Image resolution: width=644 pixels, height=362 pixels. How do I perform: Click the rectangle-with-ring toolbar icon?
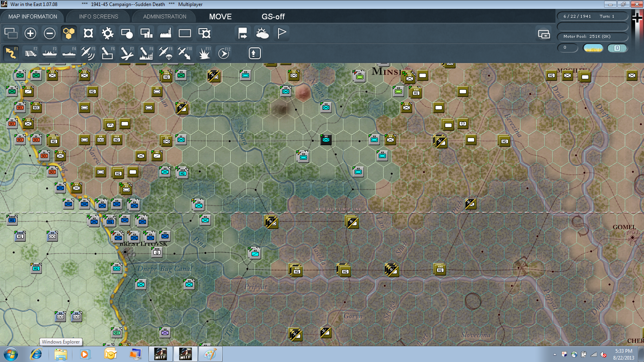(x=204, y=33)
